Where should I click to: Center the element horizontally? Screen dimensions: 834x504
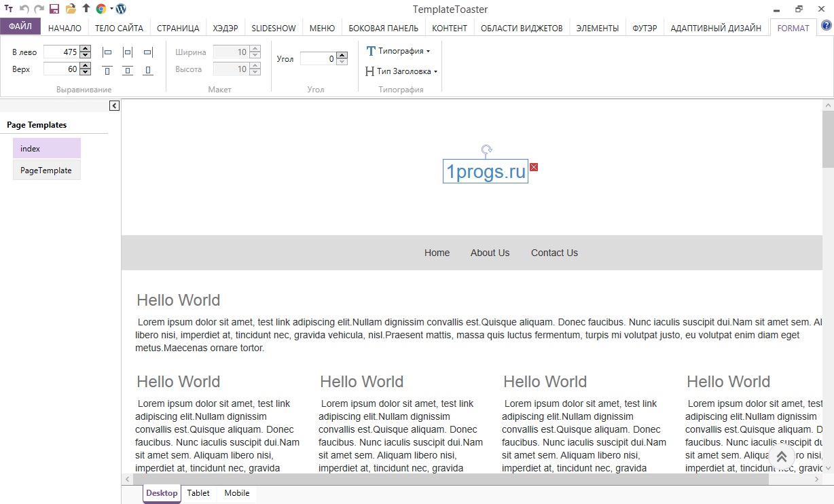coord(127,52)
